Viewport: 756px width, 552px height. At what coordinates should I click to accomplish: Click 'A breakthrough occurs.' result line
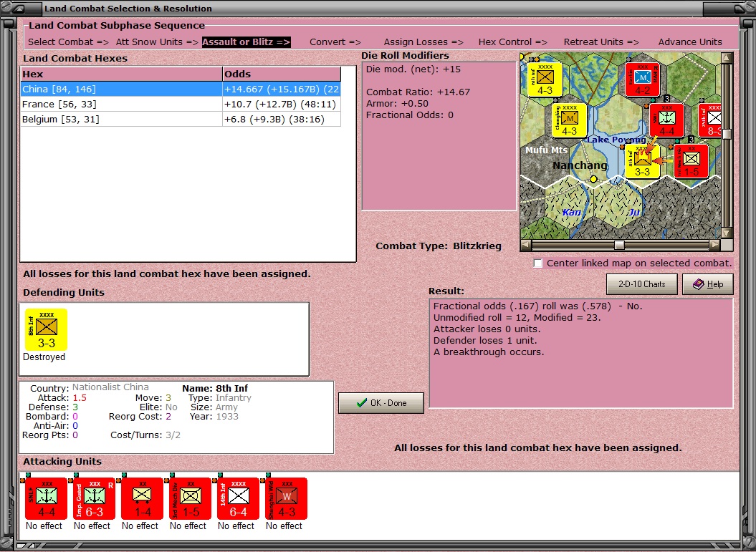[x=489, y=352]
